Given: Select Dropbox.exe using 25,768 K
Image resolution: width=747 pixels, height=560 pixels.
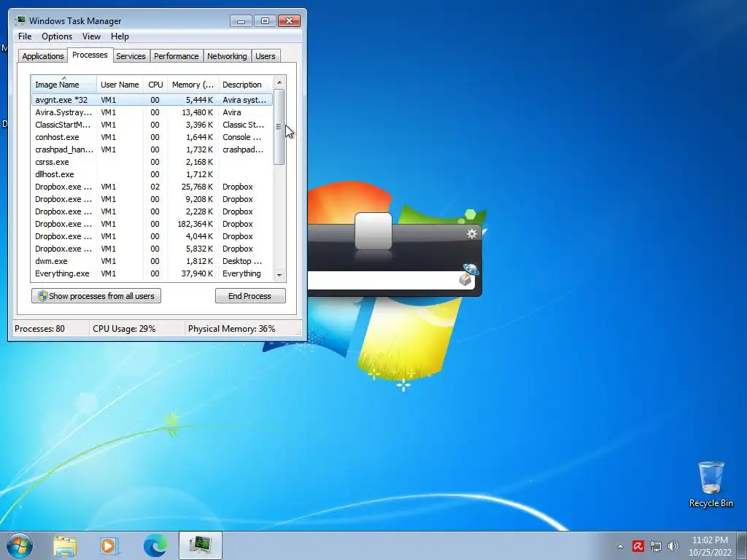Looking at the screenshot, I should (152, 187).
